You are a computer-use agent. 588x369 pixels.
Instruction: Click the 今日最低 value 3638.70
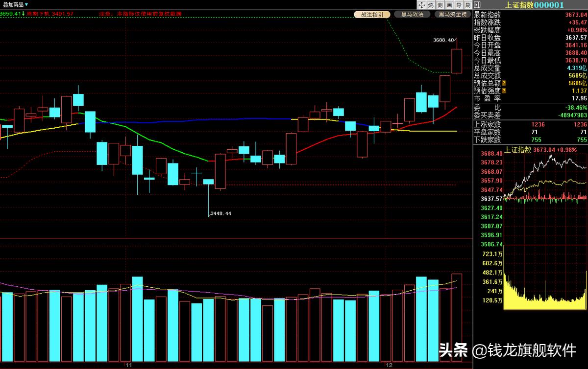pos(576,60)
